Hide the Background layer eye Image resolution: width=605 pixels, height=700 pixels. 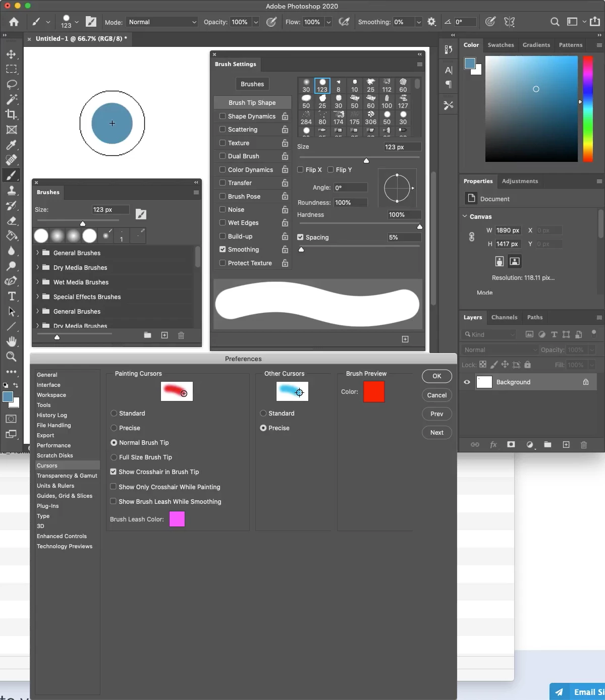click(467, 382)
